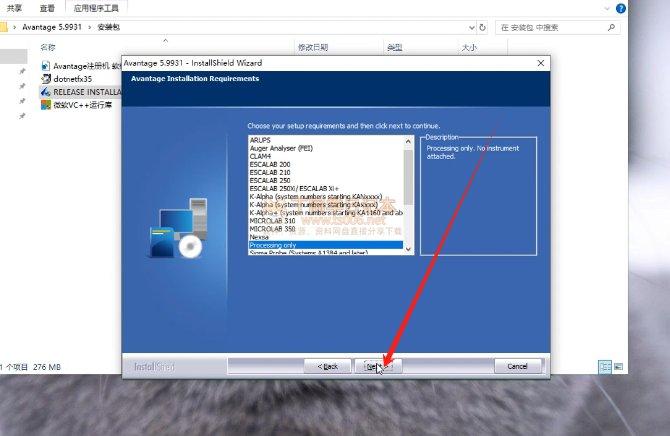Sort by 名称 column header
Viewport: 670px width, 436px height.
click(x=48, y=47)
